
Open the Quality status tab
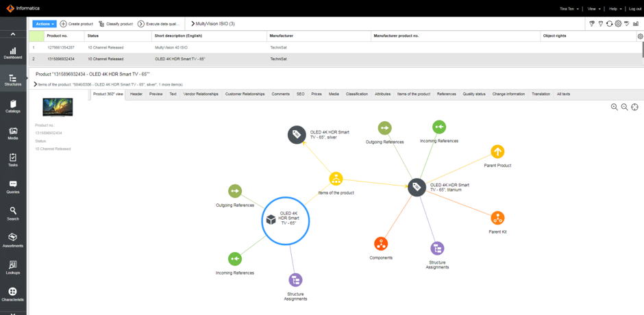474,94
